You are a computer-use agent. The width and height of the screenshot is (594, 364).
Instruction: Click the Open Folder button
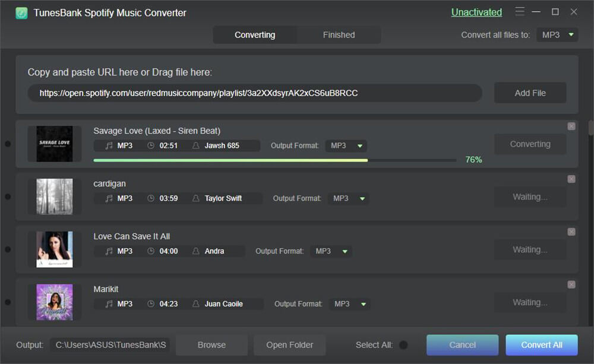(290, 345)
